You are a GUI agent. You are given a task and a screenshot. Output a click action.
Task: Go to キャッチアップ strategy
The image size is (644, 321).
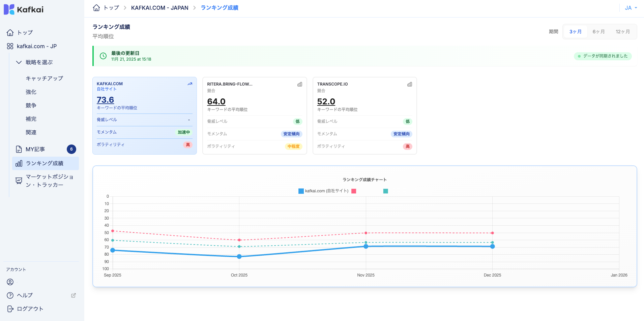coord(44,78)
